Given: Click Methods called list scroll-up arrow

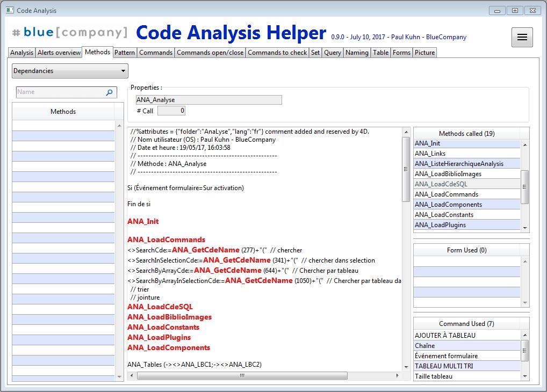Looking at the screenshot, I should pyautogui.click(x=525, y=145).
